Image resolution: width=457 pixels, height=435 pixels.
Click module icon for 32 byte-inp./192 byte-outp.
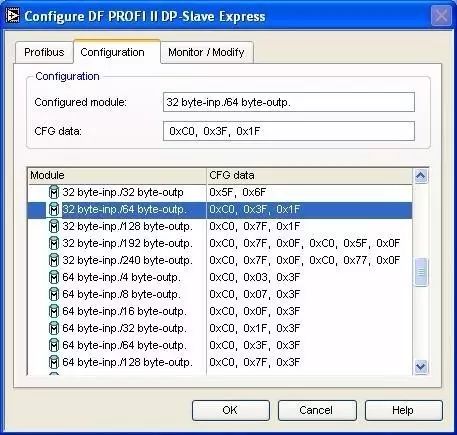54,243
